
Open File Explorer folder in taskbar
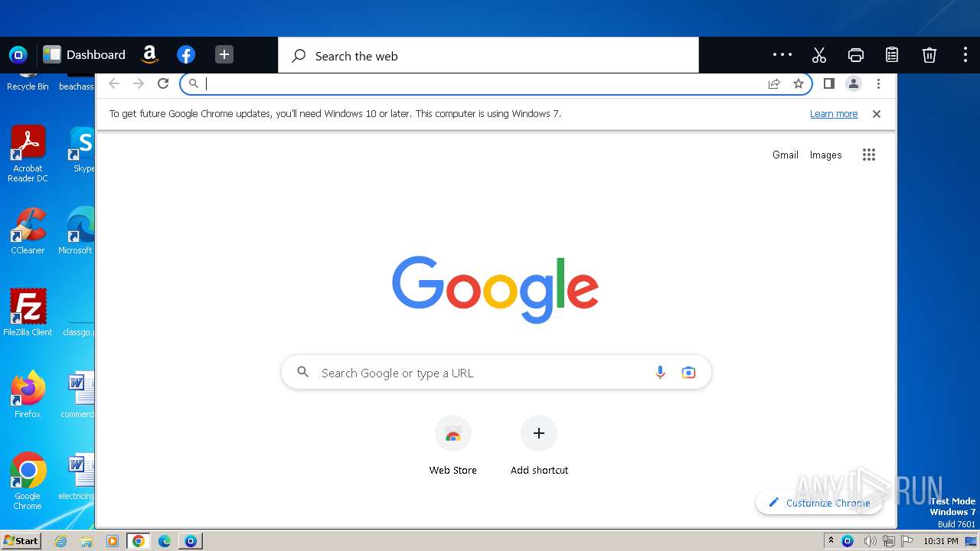(x=87, y=541)
